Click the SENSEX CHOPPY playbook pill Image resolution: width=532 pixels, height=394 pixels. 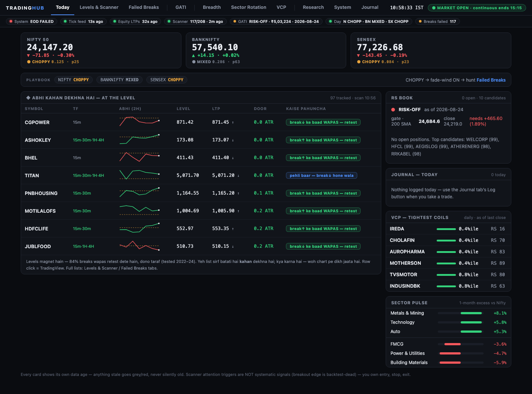pos(167,80)
